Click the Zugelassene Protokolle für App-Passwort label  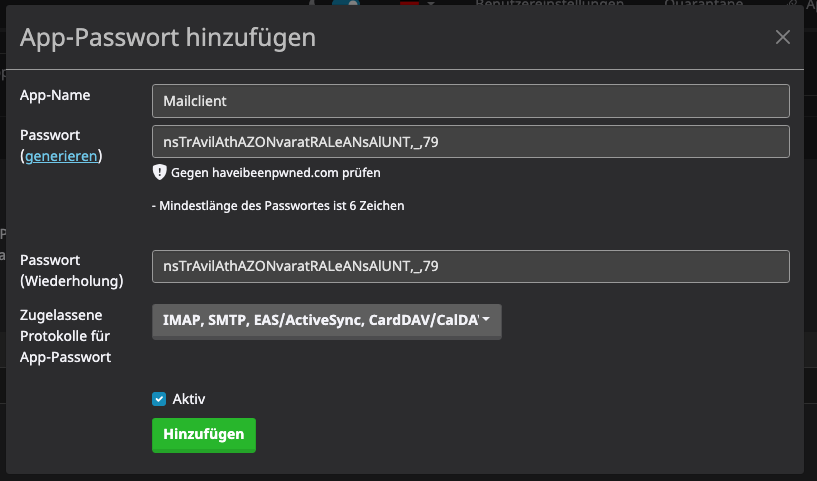click(x=67, y=335)
